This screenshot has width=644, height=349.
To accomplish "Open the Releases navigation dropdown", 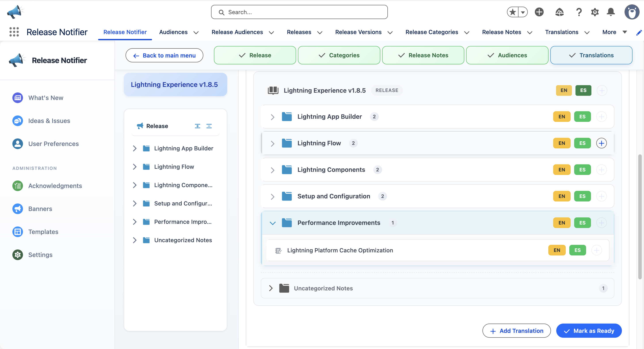I will coord(304,32).
